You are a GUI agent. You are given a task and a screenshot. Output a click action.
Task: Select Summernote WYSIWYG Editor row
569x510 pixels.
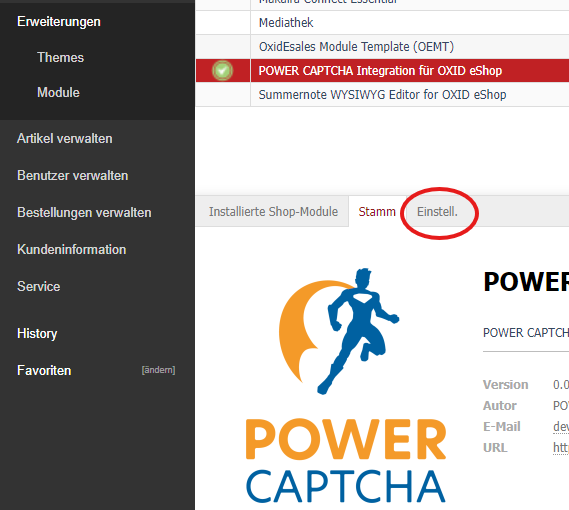(x=382, y=94)
